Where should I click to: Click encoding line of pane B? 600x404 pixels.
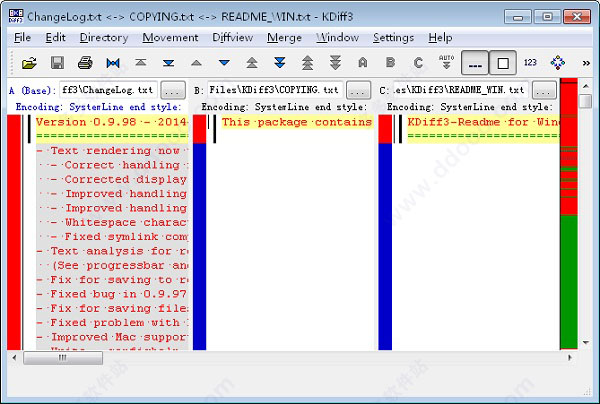tap(284, 107)
